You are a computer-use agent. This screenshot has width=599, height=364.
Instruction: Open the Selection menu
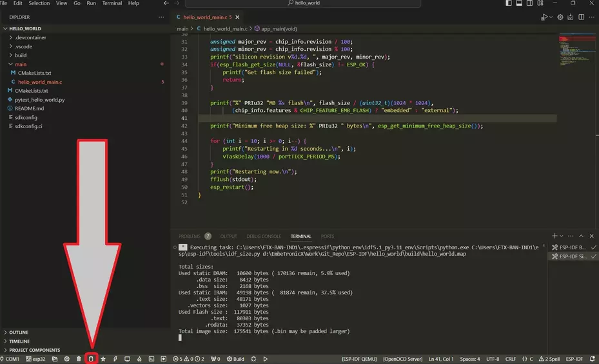tap(39, 3)
